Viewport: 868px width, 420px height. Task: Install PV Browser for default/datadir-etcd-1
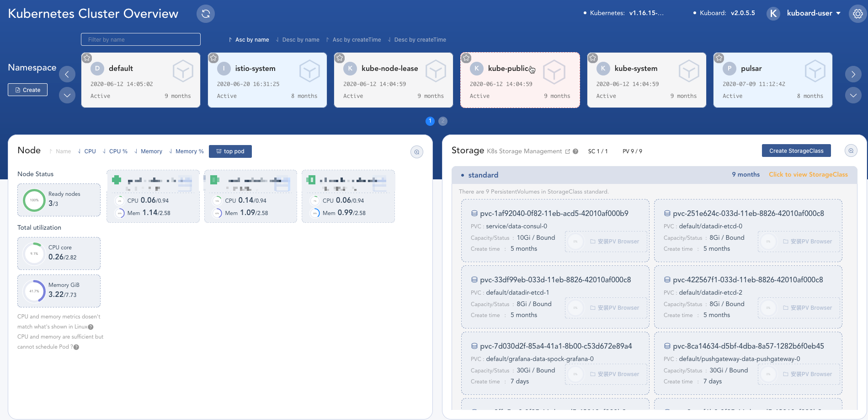(x=615, y=308)
